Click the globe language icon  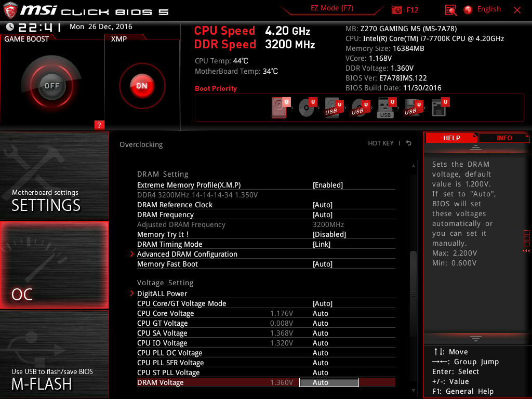tap(468, 10)
